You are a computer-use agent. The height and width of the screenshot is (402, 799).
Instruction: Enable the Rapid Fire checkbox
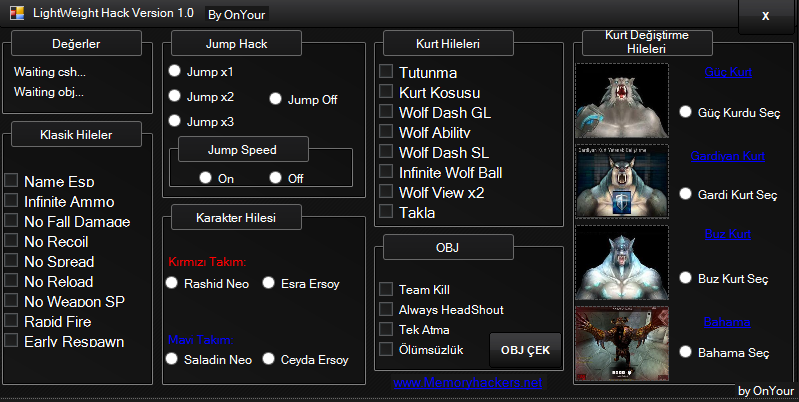[x=11, y=320]
